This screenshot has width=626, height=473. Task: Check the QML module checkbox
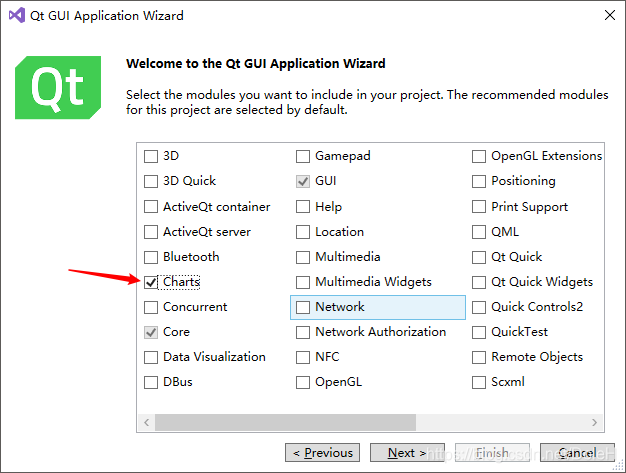(x=479, y=232)
